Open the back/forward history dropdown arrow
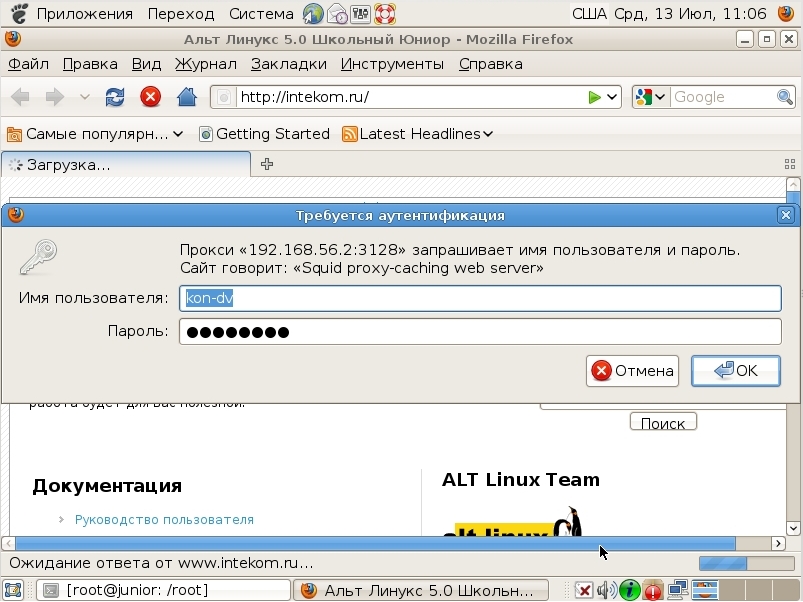Image resolution: width=803 pixels, height=602 pixels. point(84,97)
